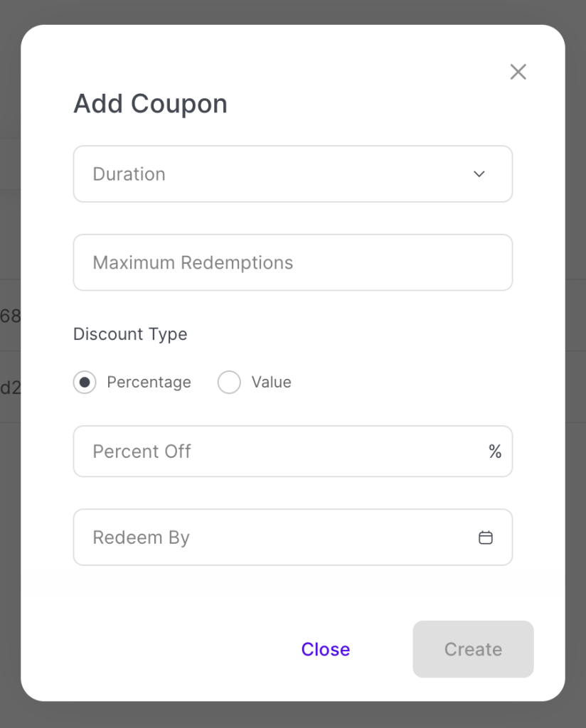Click the Add Coupon heading

click(150, 104)
